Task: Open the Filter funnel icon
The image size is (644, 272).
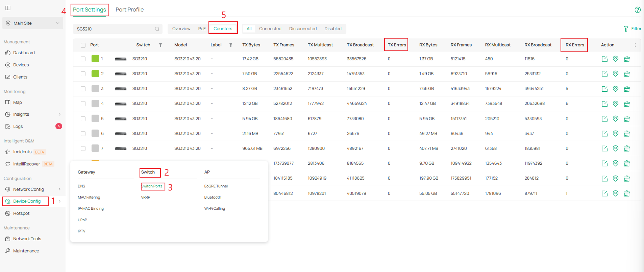Action: point(626,29)
